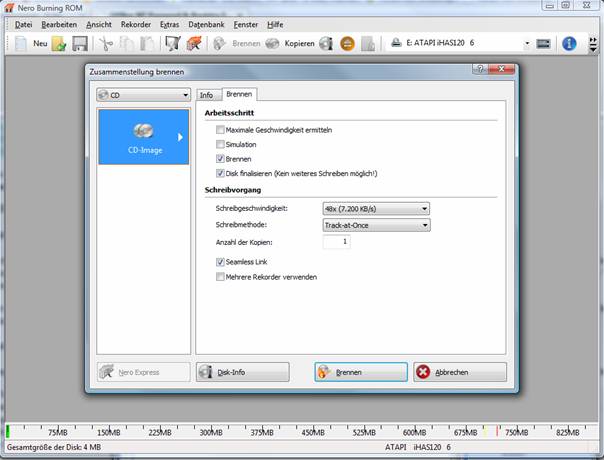Open the Datei menu
Screen dimensions: 604x460
coord(23,25)
